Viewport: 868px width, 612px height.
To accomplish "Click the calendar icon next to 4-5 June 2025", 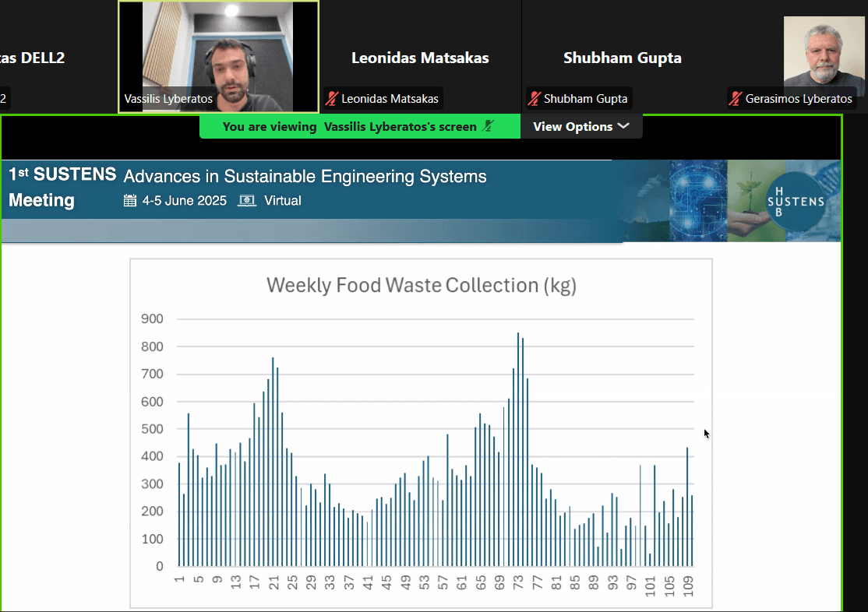I will [130, 201].
